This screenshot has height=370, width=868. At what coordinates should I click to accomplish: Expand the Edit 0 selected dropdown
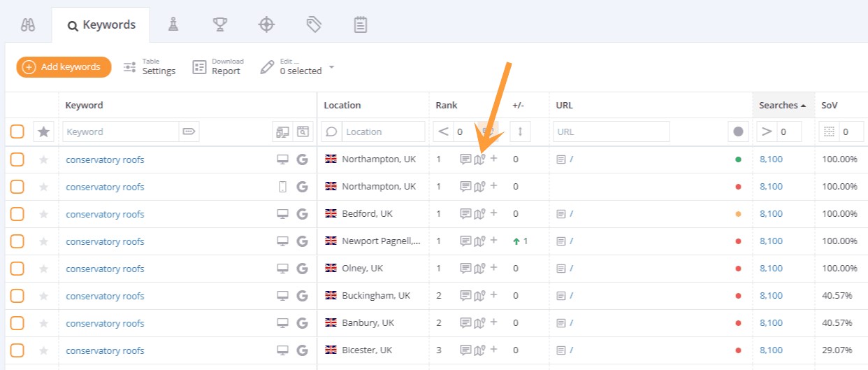[298, 67]
